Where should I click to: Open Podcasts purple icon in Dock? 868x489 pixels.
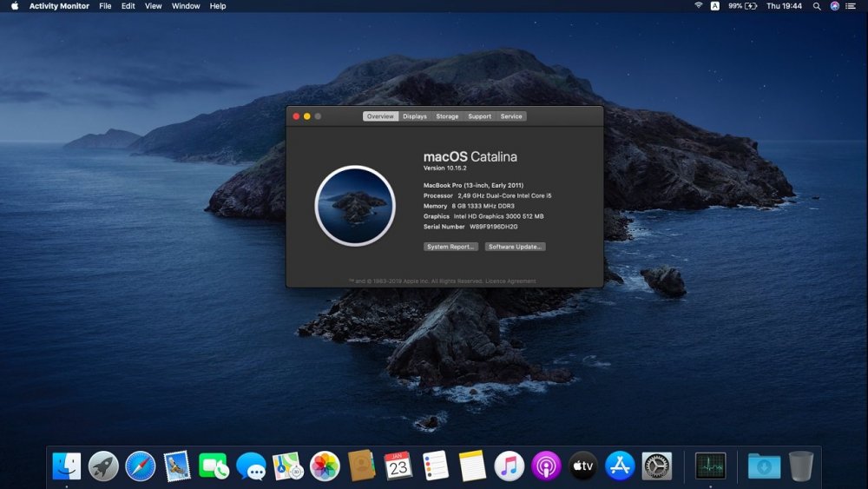546,466
